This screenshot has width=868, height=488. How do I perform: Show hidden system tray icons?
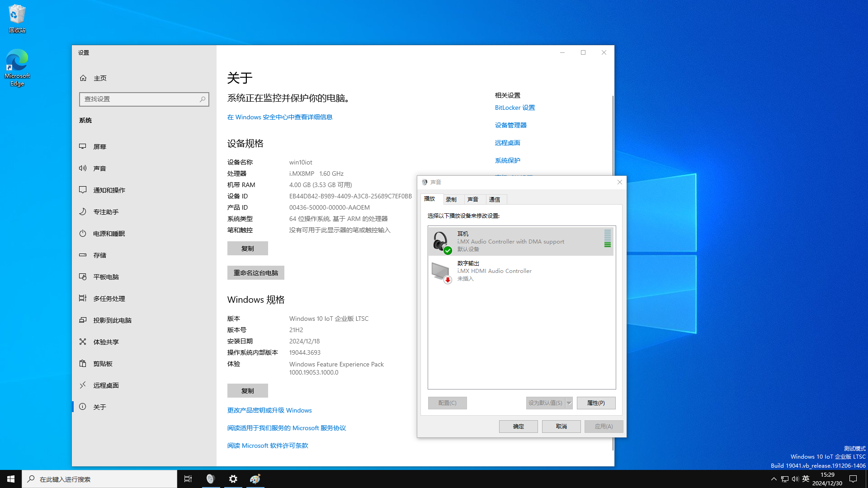point(774,479)
